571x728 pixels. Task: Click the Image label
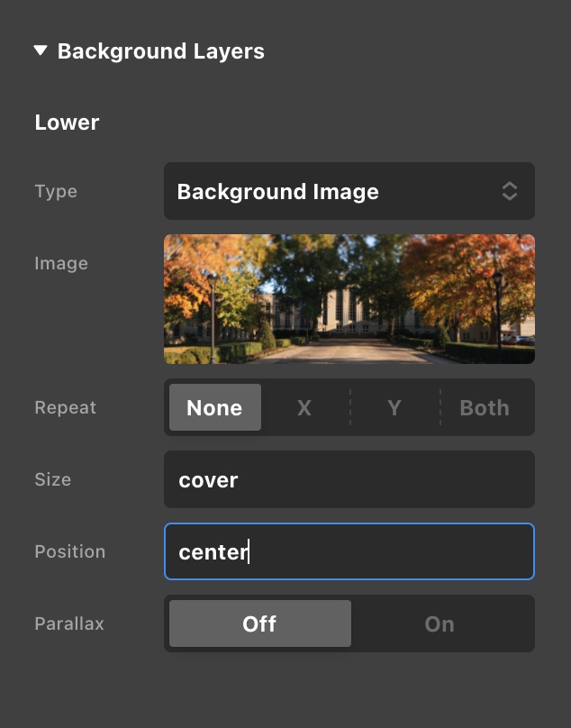pyautogui.click(x=61, y=263)
